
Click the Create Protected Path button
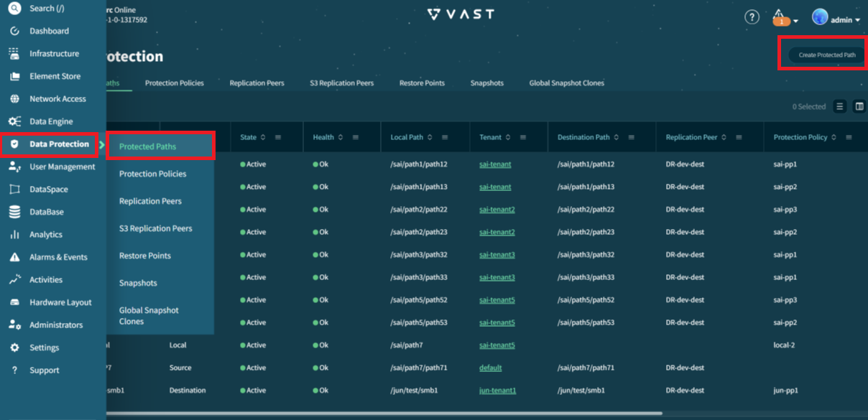pos(827,55)
